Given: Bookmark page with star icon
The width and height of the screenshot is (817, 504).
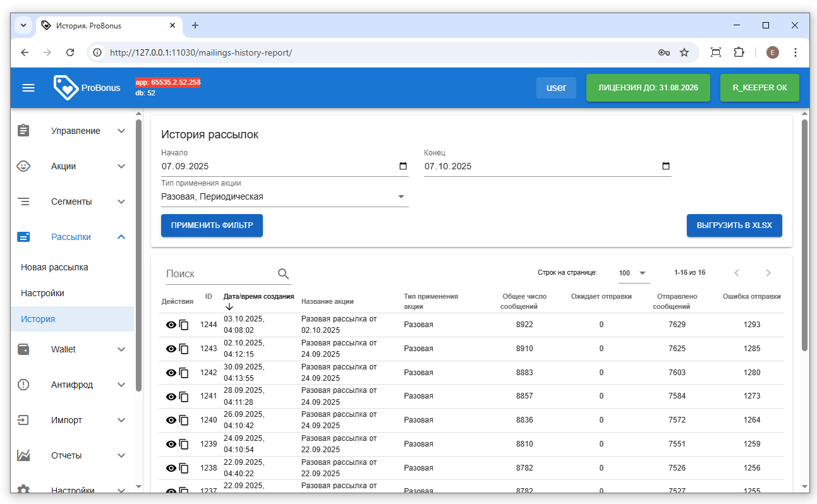Looking at the screenshot, I should [x=684, y=52].
